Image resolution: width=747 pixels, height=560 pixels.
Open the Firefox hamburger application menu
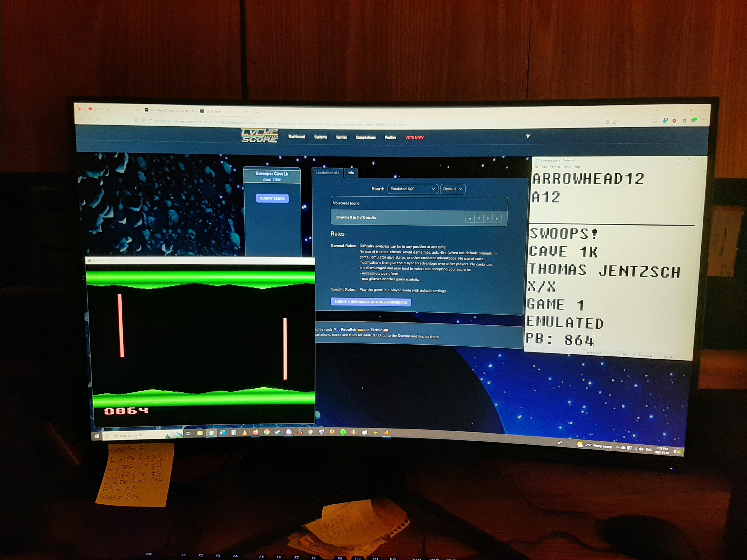(x=703, y=121)
